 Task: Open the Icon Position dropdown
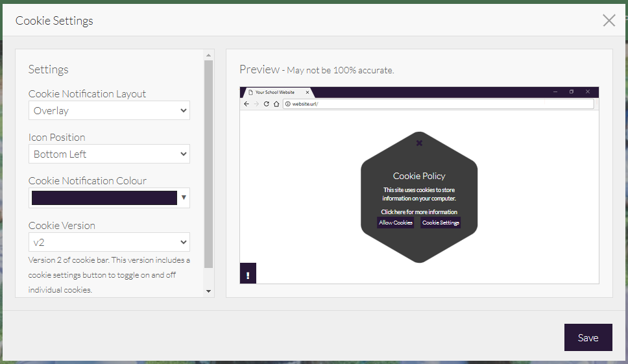[109, 154]
